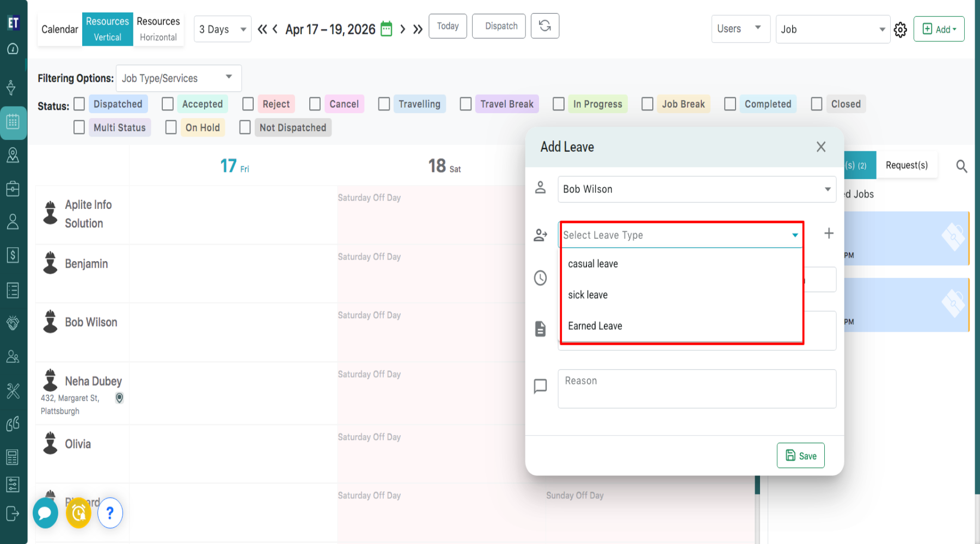
Task: Click the plus icon beside leave type
Action: point(829,234)
